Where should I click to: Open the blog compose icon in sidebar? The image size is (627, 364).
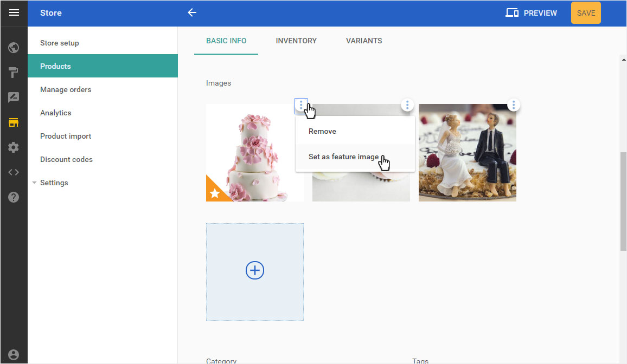[14, 97]
